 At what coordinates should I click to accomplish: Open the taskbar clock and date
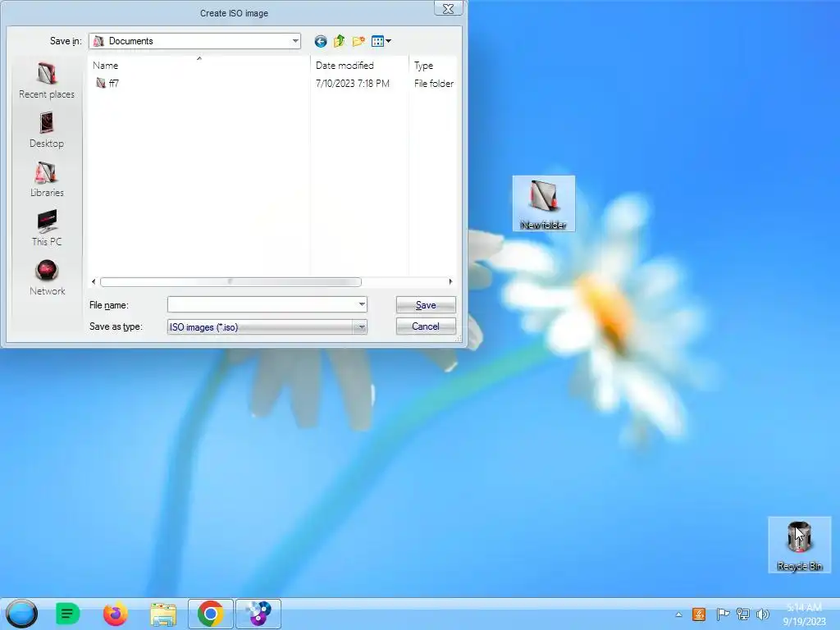(x=804, y=614)
